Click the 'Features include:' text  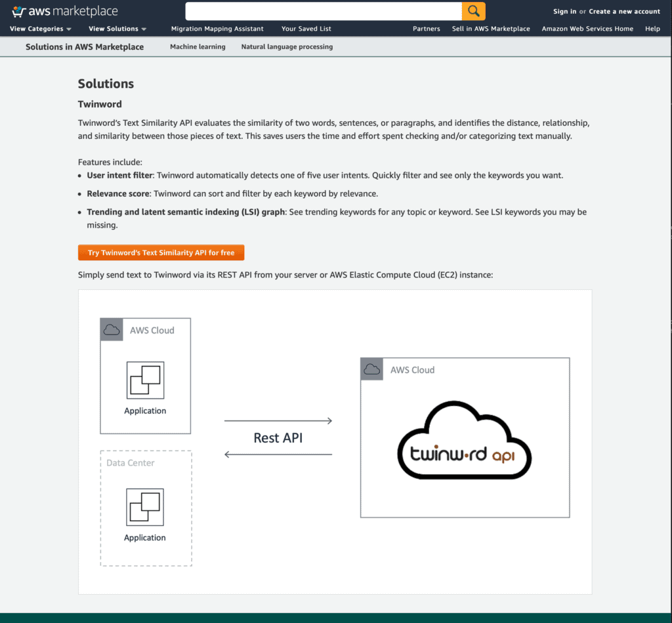coord(110,162)
